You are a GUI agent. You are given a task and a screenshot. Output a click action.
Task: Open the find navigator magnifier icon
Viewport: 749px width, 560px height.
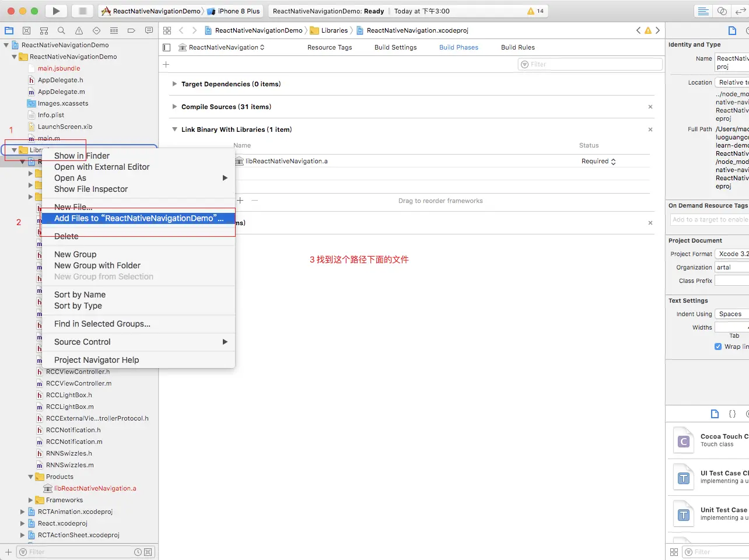61,30
